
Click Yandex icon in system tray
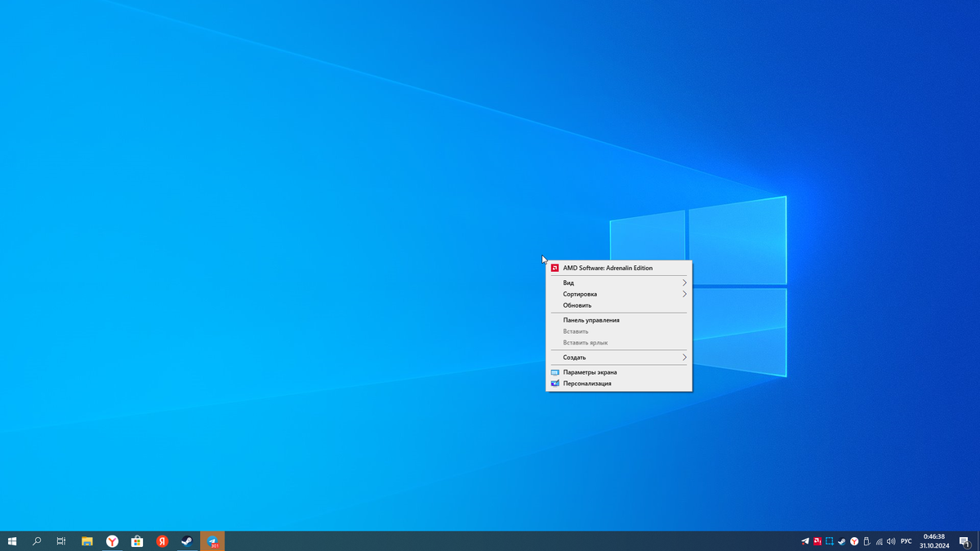click(854, 541)
